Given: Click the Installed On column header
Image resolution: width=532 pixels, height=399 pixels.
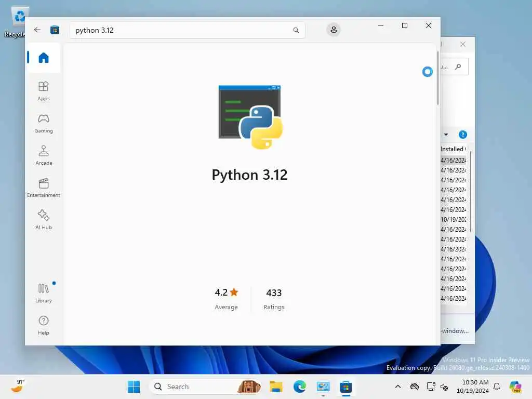Looking at the screenshot, I should (x=453, y=149).
